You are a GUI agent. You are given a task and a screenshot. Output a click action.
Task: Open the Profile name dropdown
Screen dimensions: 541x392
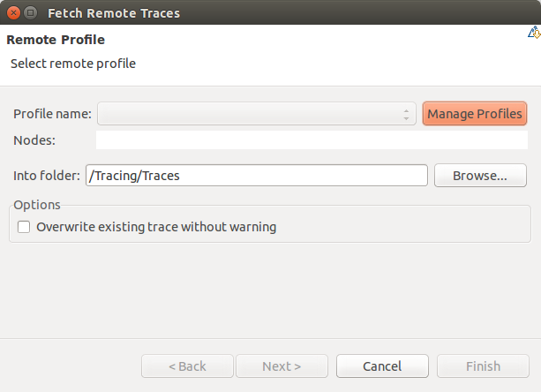pyautogui.click(x=257, y=114)
